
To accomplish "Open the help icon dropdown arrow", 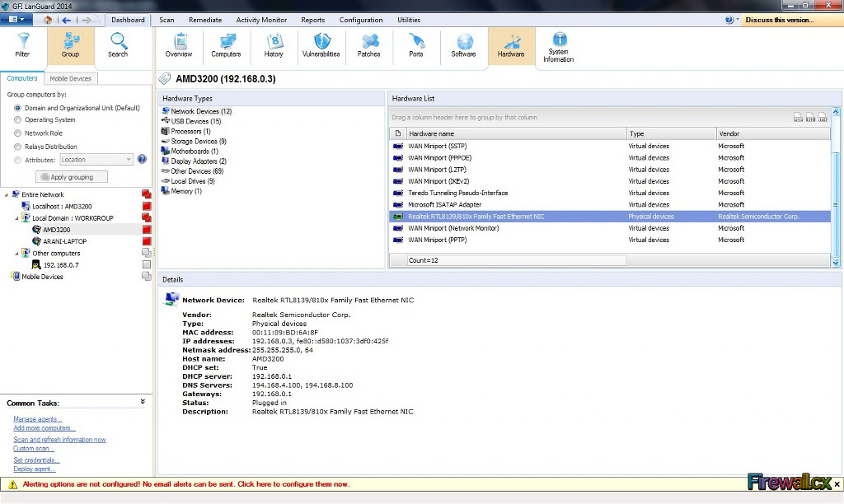I will [738, 20].
